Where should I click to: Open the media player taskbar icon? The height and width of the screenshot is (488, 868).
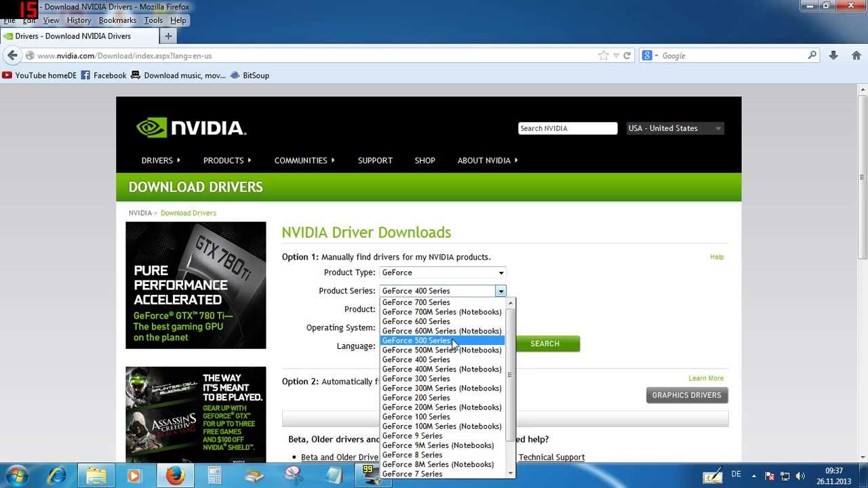click(x=134, y=476)
